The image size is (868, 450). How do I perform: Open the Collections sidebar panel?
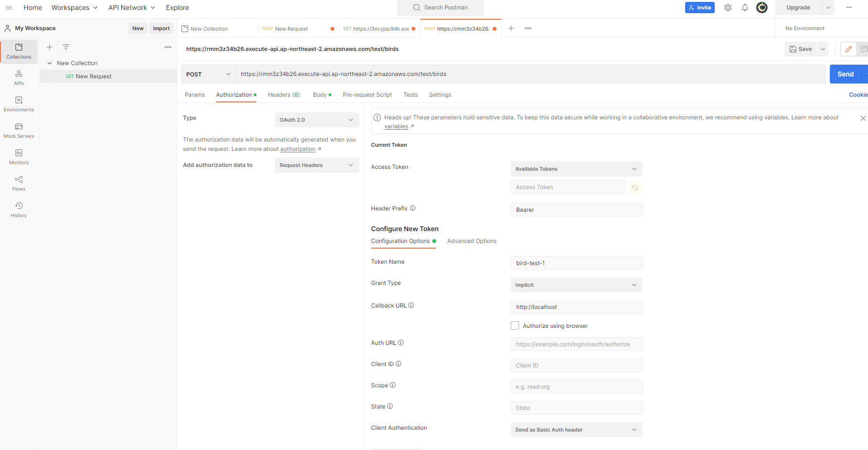point(19,51)
